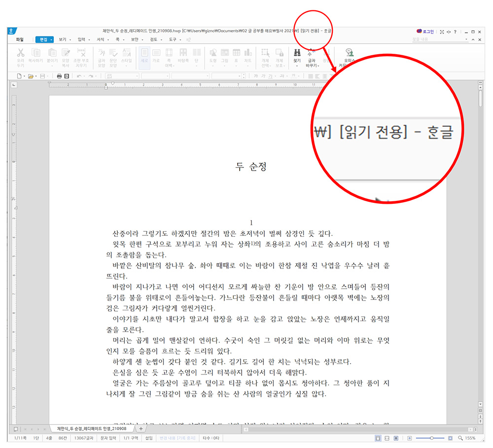Toggle 삽입 insert mode in status bar
Screen dimensions: 493x448
point(149,438)
